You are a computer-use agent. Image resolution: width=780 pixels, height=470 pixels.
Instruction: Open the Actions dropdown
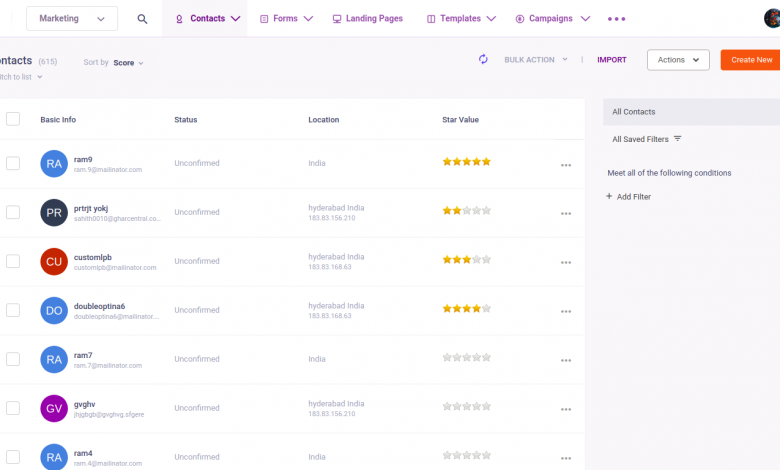point(678,60)
